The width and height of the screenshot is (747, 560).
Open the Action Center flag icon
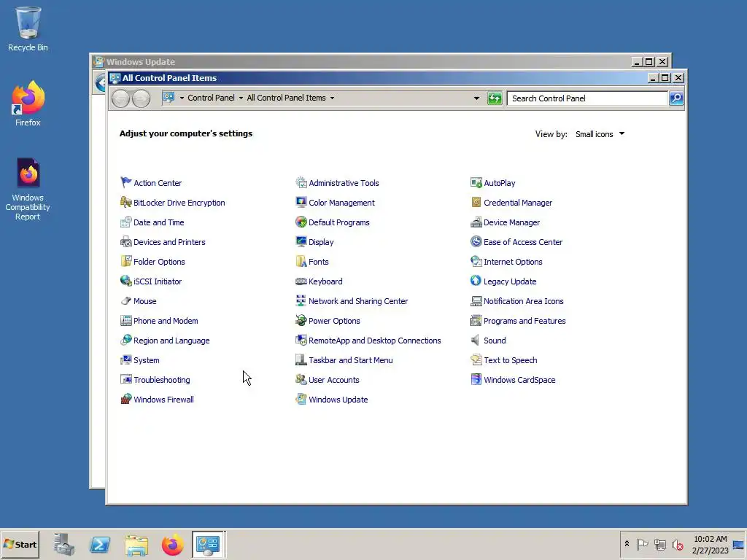125,183
